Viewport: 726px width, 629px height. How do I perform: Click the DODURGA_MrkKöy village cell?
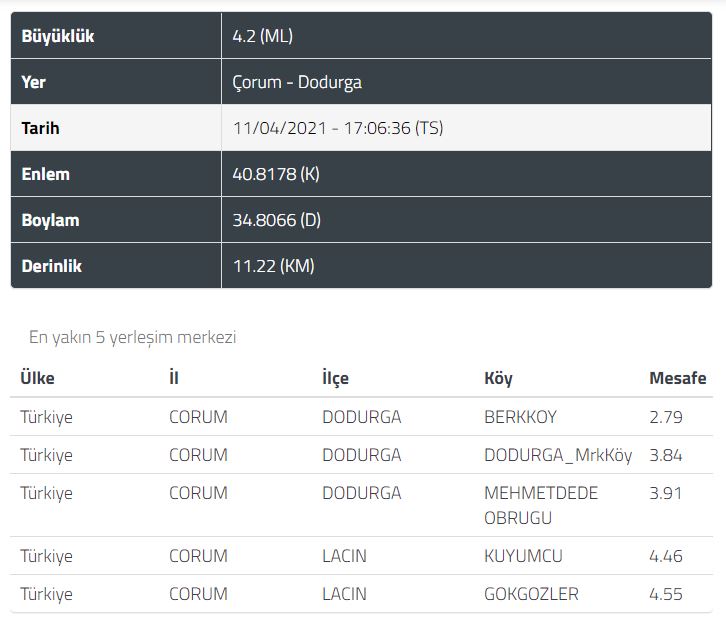click(x=558, y=455)
